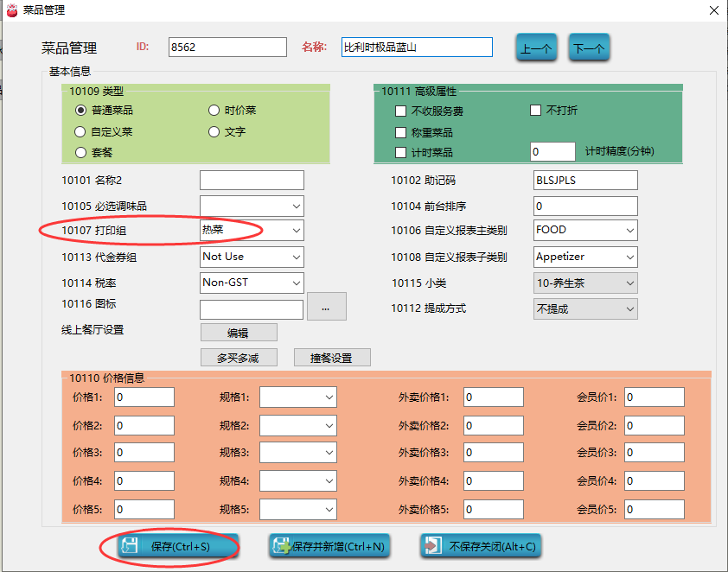Click the 编辑 button for online restaurant
The image size is (728, 572).
click(239, 333)
